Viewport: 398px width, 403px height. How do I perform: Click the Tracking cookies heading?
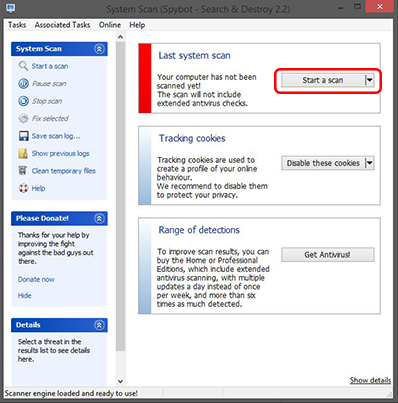pyautogui.click(x=192, y=138)
